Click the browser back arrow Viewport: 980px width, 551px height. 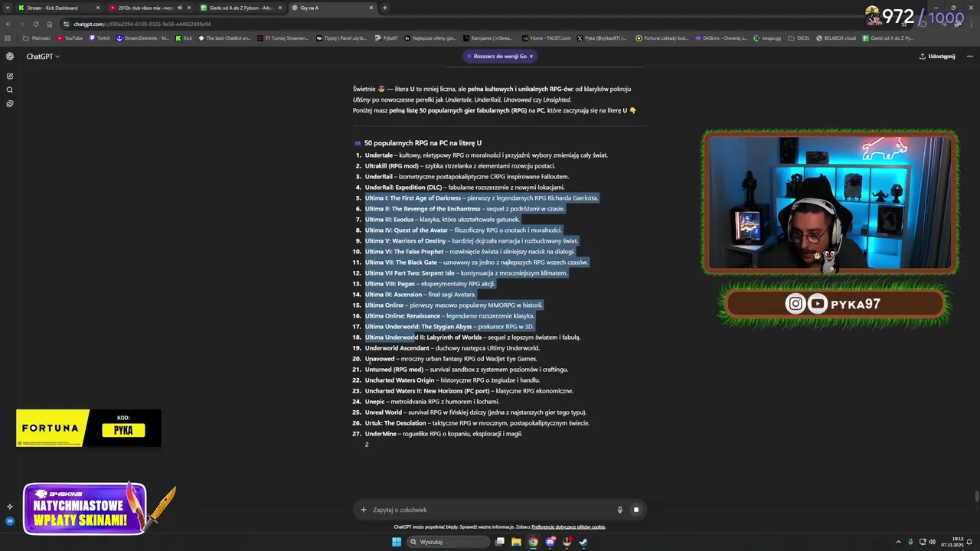tap(8, 24)
